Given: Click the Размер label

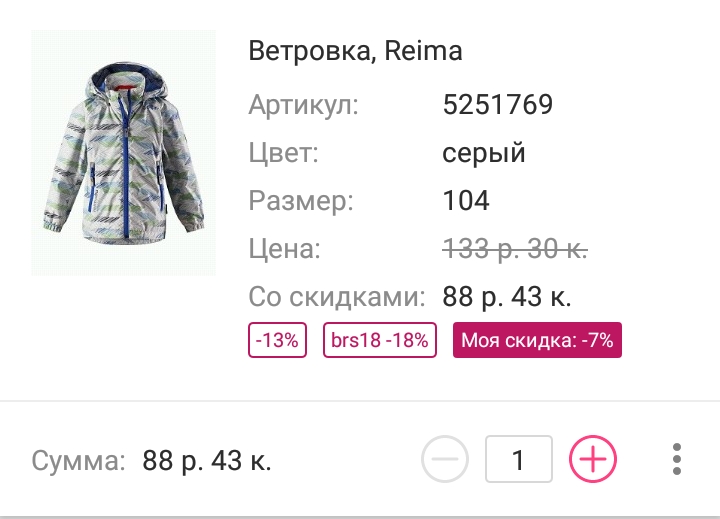Looking at the screenshot, I should (x=301, y=201).
